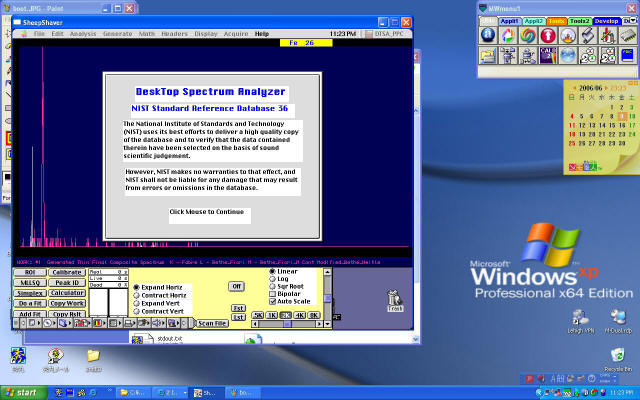The image size is (640, 400).
Task: Click the color bars control strip module
Action: click(x=98, y=323)
